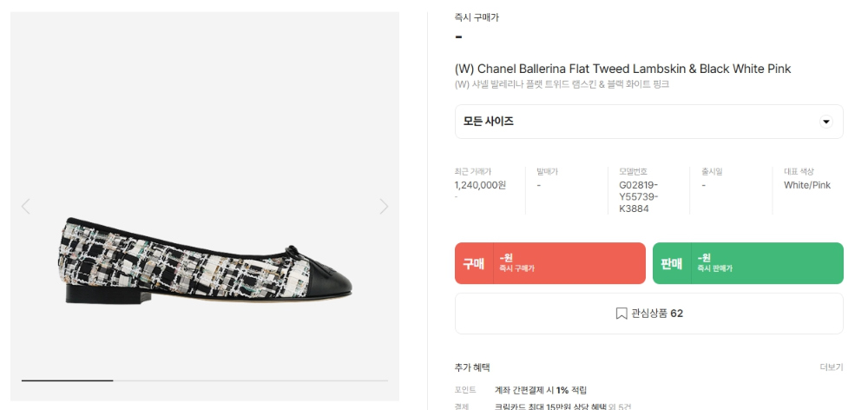Open the 모든 사이즈 size dropdown
Viewport: 868px width, 410px height.
648,122
